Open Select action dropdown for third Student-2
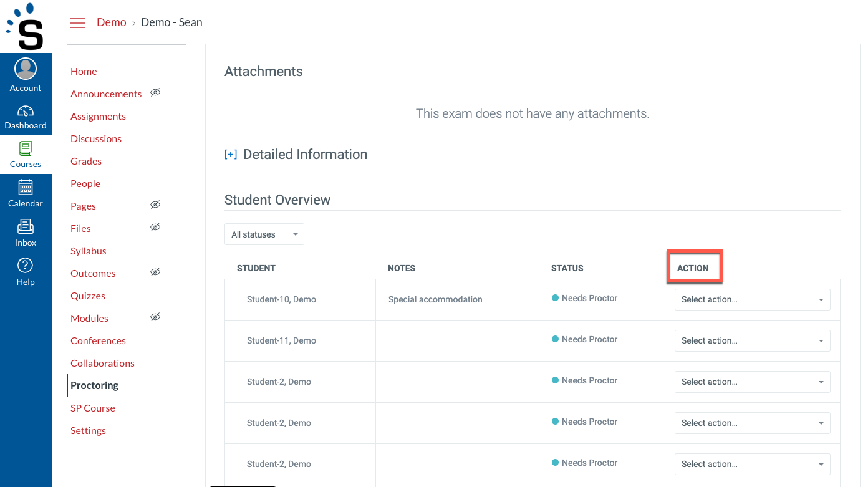This screenshot has height=487, width=868. coord(752,464)
